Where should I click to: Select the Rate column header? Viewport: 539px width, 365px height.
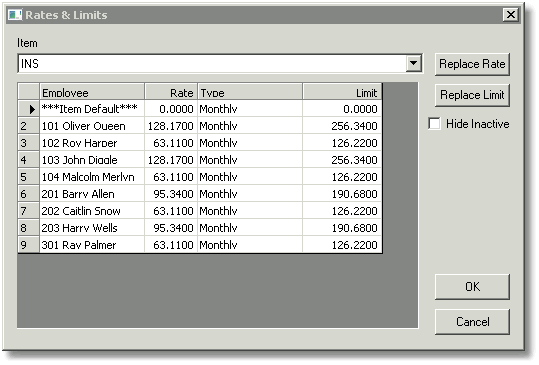(x=171, y=92)
